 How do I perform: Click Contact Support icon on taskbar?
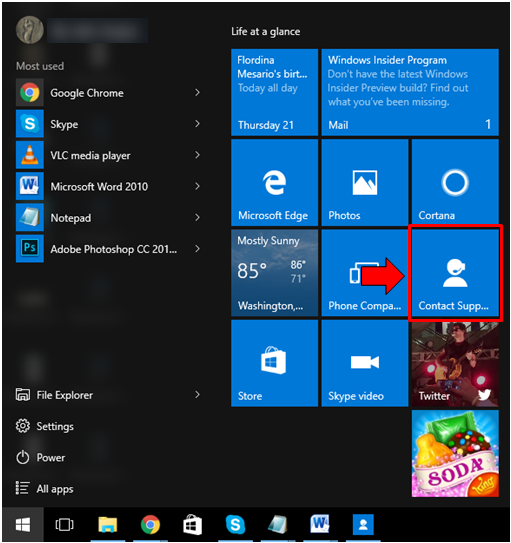(363, 525)
